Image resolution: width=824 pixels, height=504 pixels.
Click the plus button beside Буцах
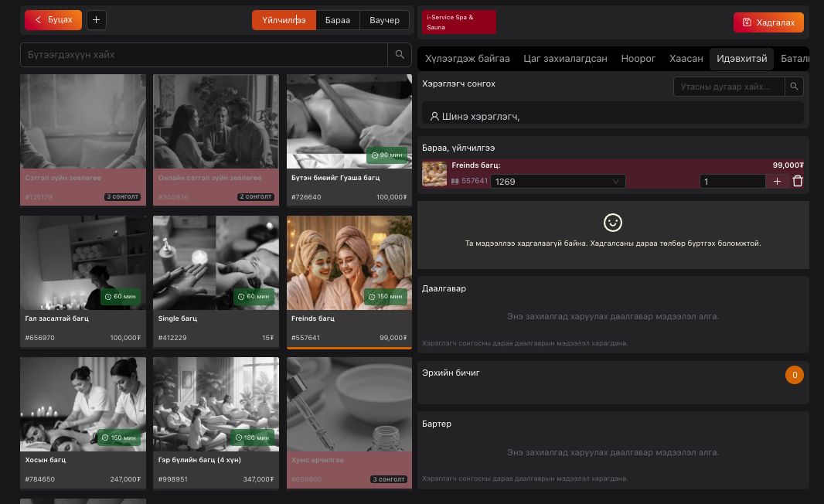tap(96, 20)
